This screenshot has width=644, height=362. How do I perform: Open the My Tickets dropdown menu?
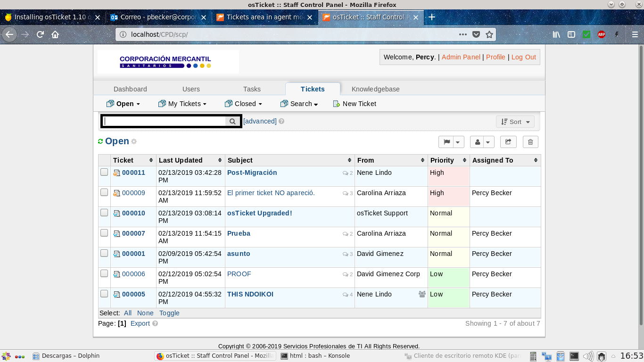[182, 104]
